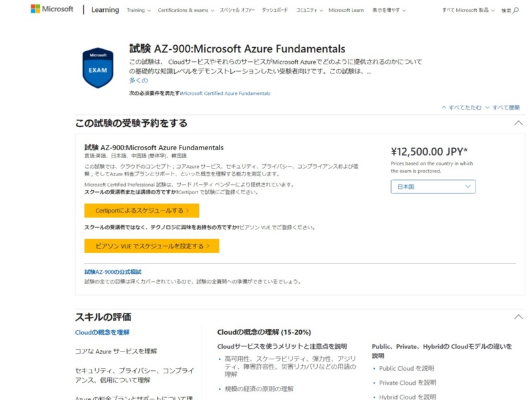Open the 日本国 country dropdown
The width and height of the screenshot is (532, 400).
tap(433, 187)
